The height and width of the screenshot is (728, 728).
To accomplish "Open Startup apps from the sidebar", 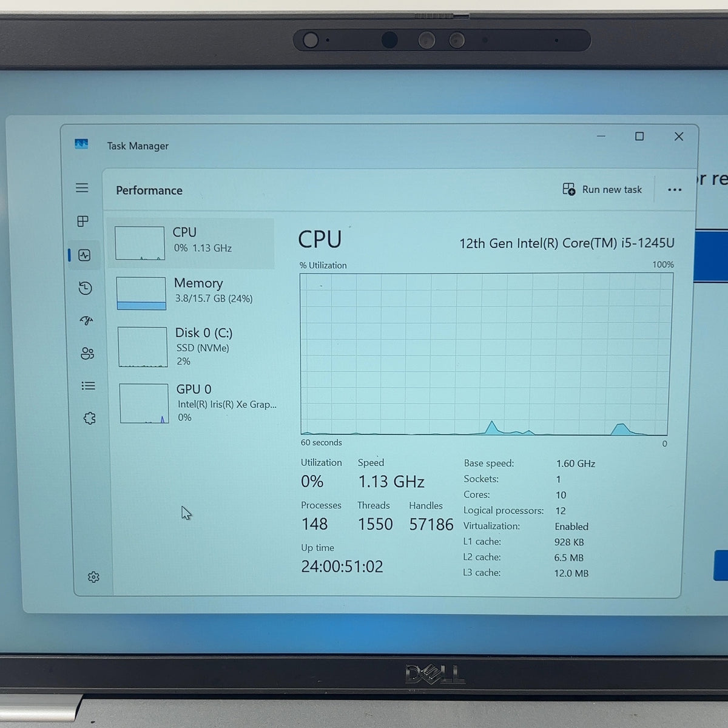I will 86,320.
